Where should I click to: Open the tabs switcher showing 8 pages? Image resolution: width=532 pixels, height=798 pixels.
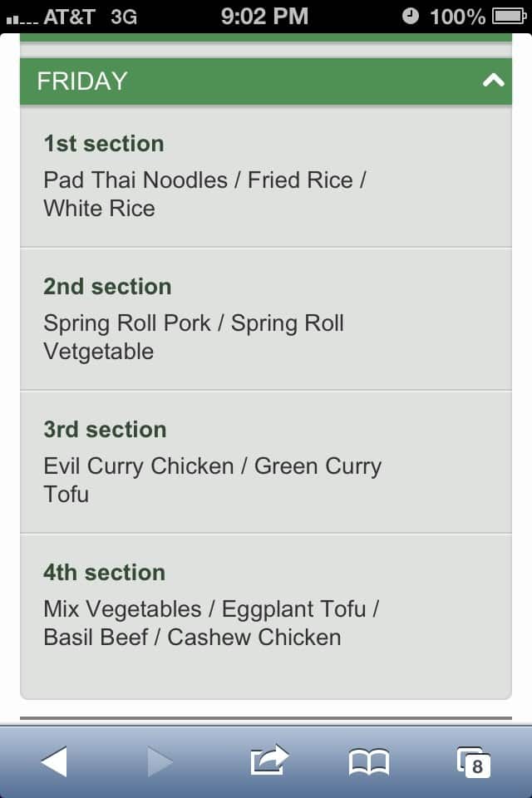click(474, 761)
